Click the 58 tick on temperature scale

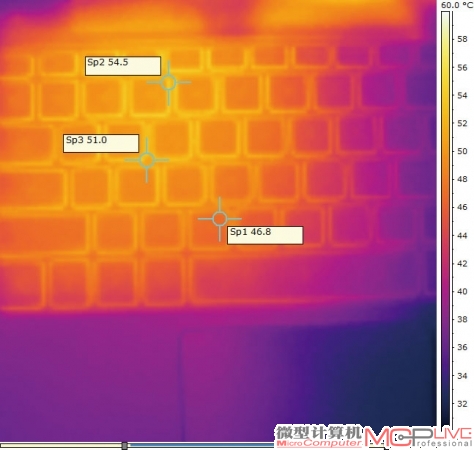pos(462,39)
